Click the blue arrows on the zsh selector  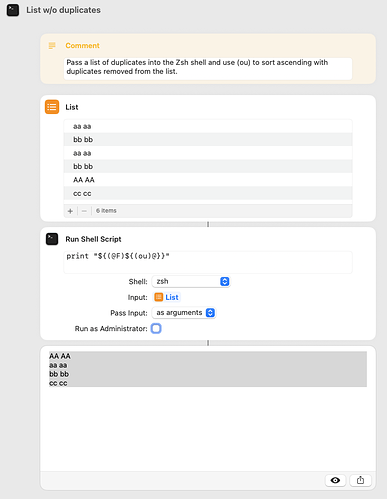pos(225,281)
